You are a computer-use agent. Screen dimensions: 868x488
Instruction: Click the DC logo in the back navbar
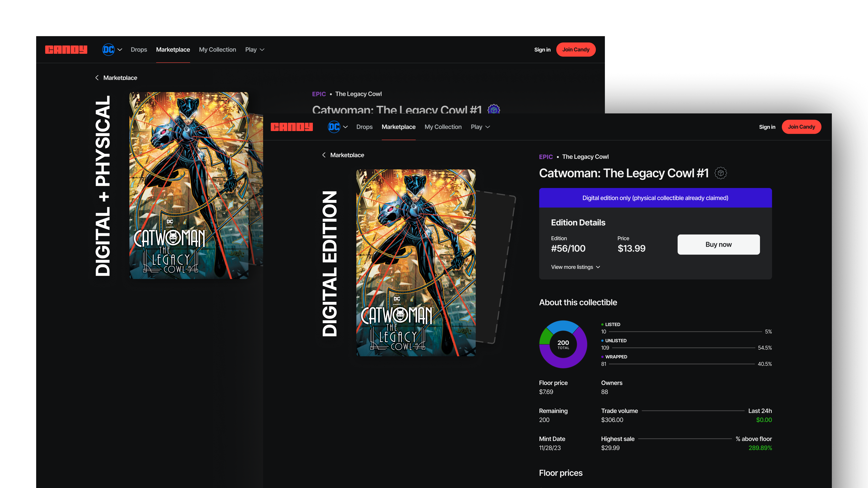108,50
